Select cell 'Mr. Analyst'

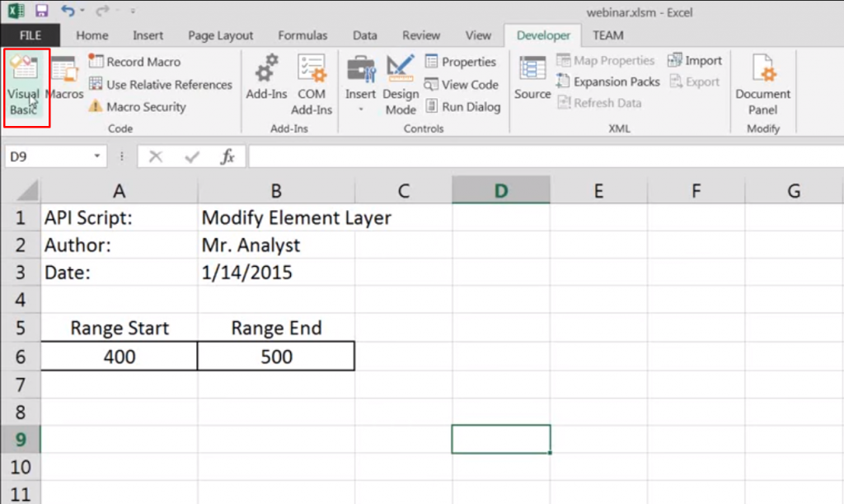tap(276, 245)
